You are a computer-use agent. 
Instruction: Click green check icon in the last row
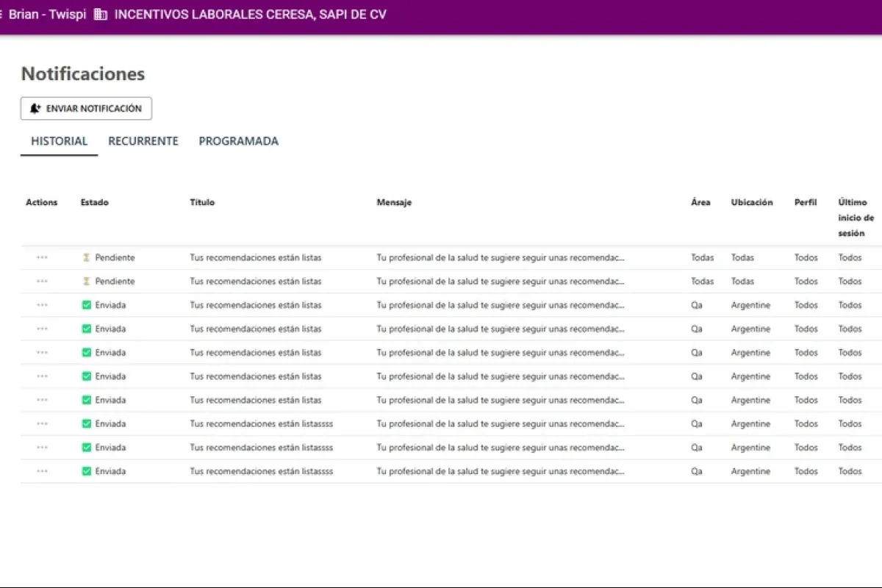point(86,471)
